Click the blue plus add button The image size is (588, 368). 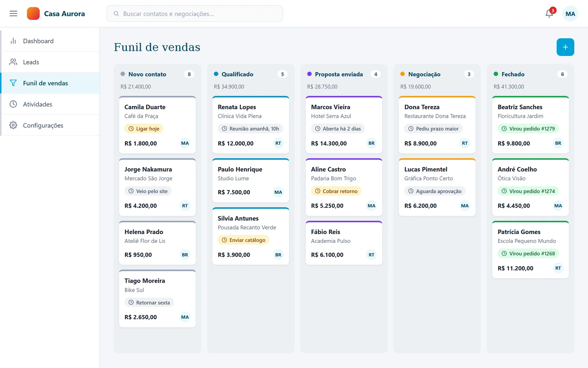[565, 47]
